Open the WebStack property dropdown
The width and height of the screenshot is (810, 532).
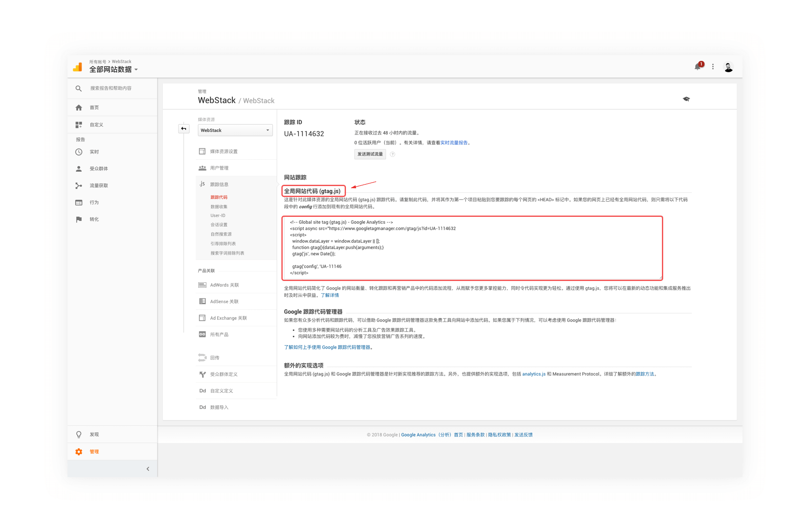click(x=235, y=130)
